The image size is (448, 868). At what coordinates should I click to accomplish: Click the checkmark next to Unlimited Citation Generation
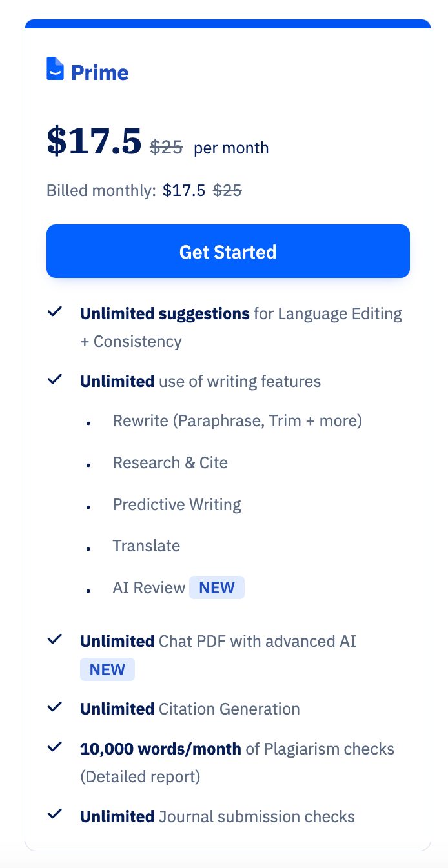(55, 706)
